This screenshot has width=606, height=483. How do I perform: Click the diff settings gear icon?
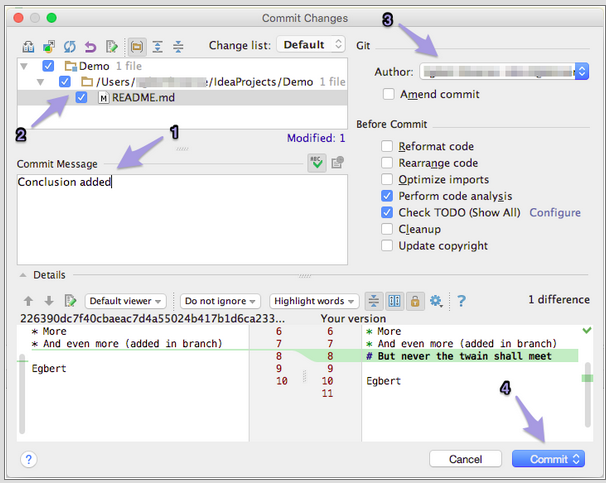pyautogui.click(x=436, y=301)
